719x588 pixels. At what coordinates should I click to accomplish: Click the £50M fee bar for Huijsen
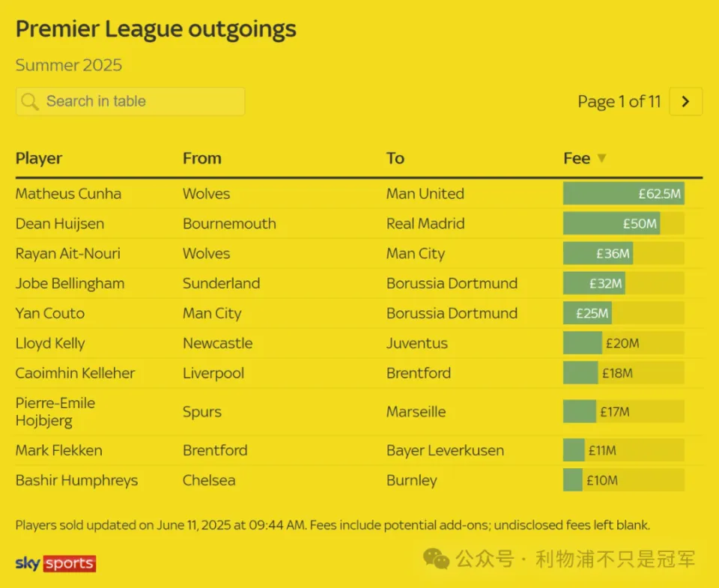pyautogui.click(x=624, y=224)
